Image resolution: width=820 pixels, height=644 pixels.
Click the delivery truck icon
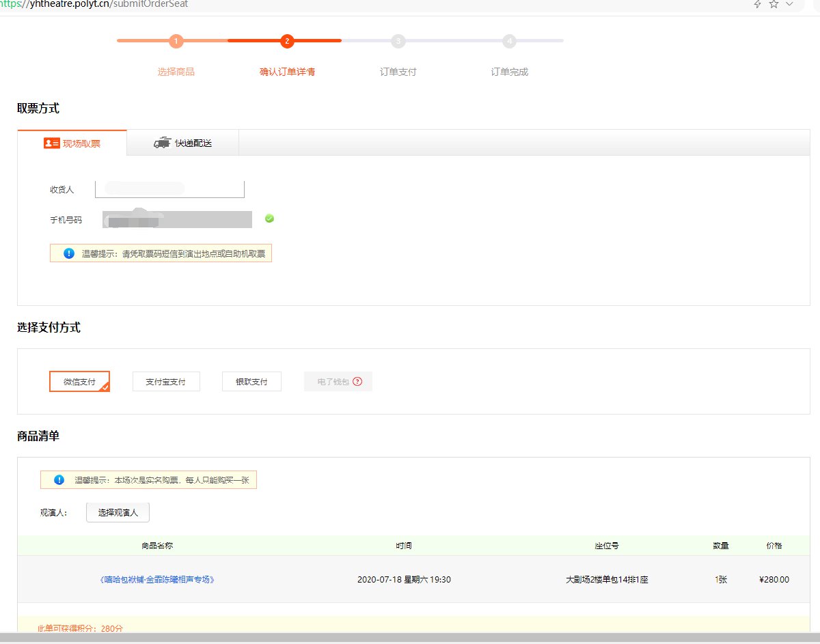pos(162,143)
